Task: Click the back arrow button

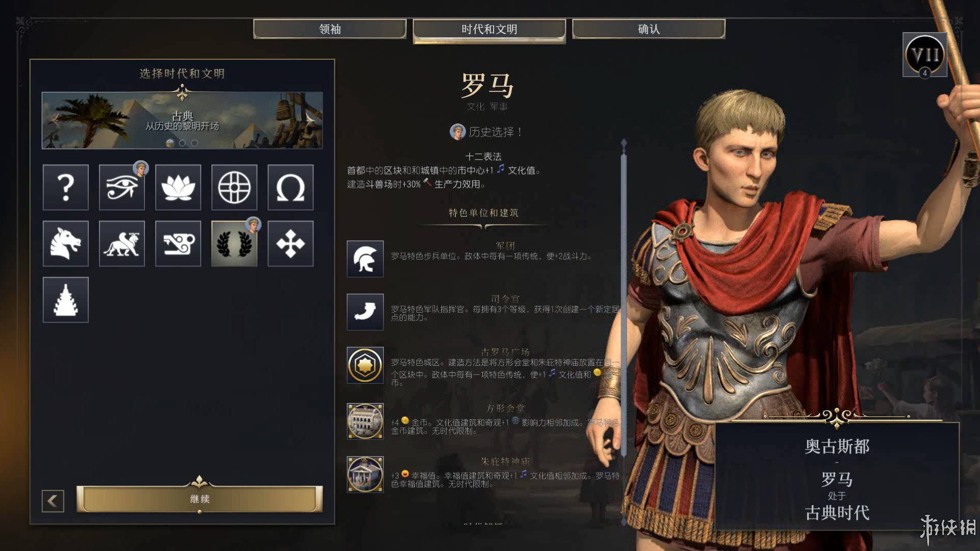Action: (53, 501)
